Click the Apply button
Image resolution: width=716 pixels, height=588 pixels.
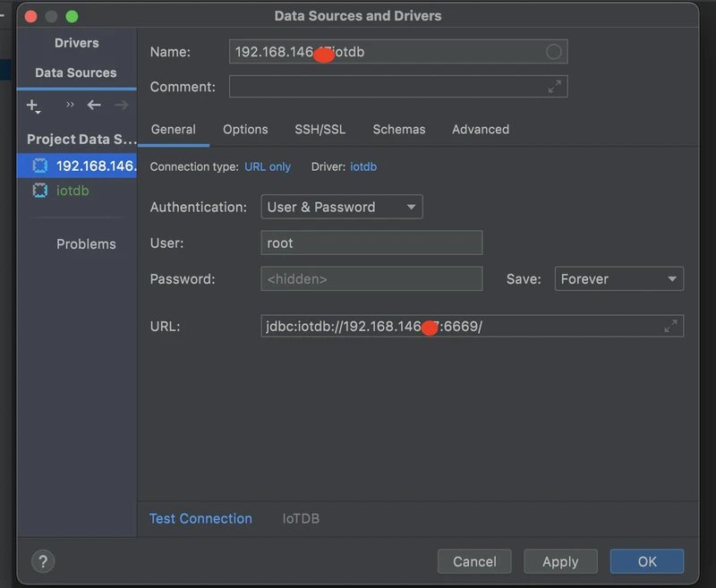click(x=560, y=561)
